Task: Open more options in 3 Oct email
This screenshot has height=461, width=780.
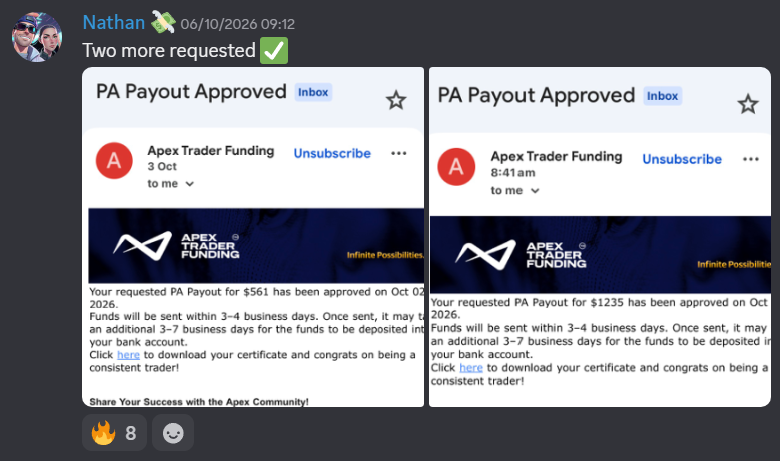Action: 398,153
